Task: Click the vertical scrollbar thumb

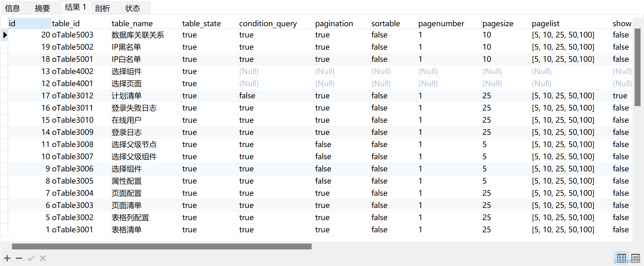Action: (638, 67)
